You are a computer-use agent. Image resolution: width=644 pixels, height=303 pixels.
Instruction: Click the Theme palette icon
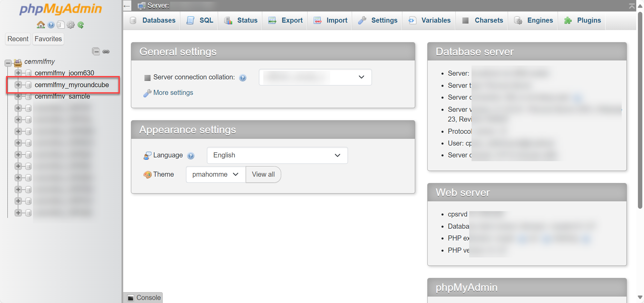[x=147, y=175]
